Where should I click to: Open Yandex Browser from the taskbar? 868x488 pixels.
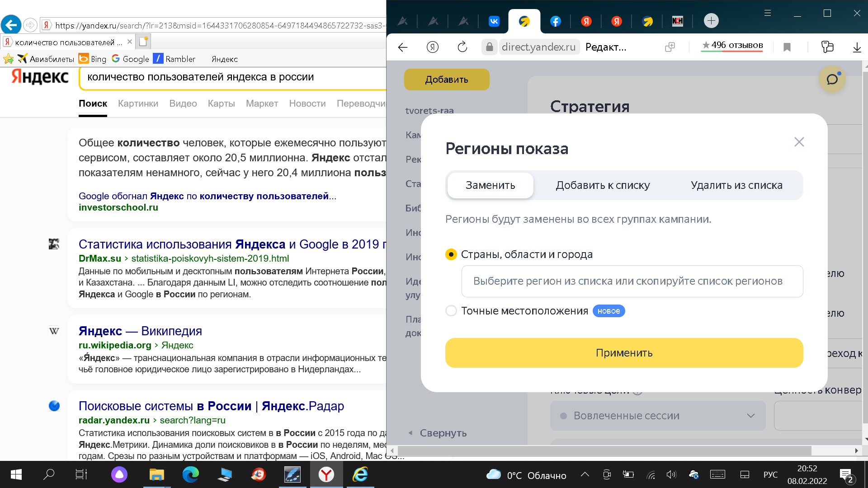[x=326, y=474]
